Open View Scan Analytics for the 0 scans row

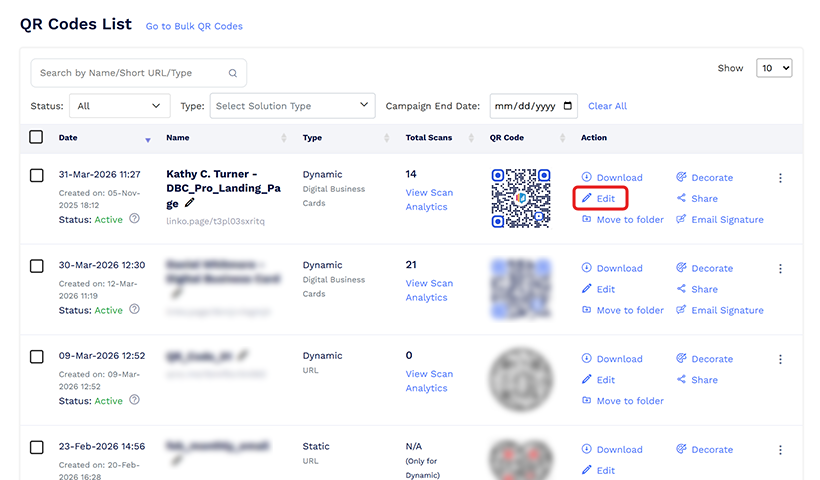[x=429, y=381]
